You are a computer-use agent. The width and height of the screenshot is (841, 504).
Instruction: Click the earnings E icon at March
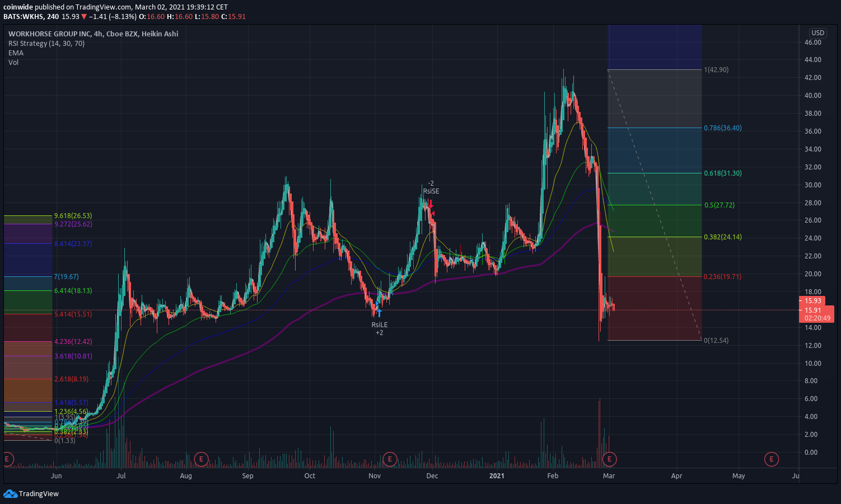coord(609,459)
